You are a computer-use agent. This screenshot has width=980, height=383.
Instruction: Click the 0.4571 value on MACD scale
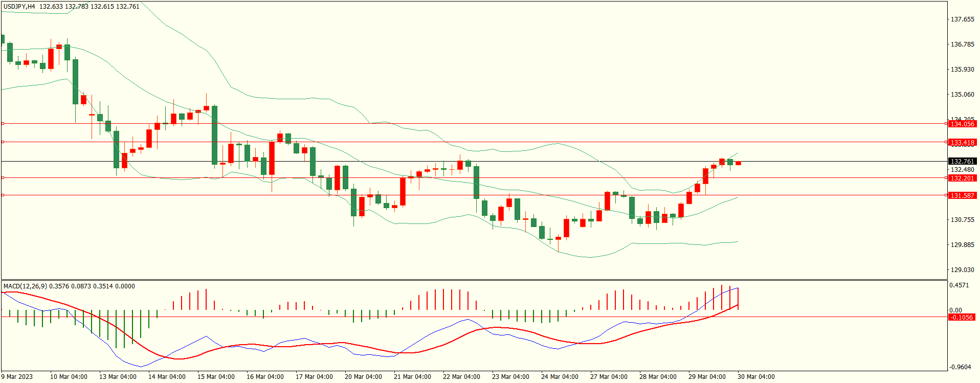click(959, 285)
